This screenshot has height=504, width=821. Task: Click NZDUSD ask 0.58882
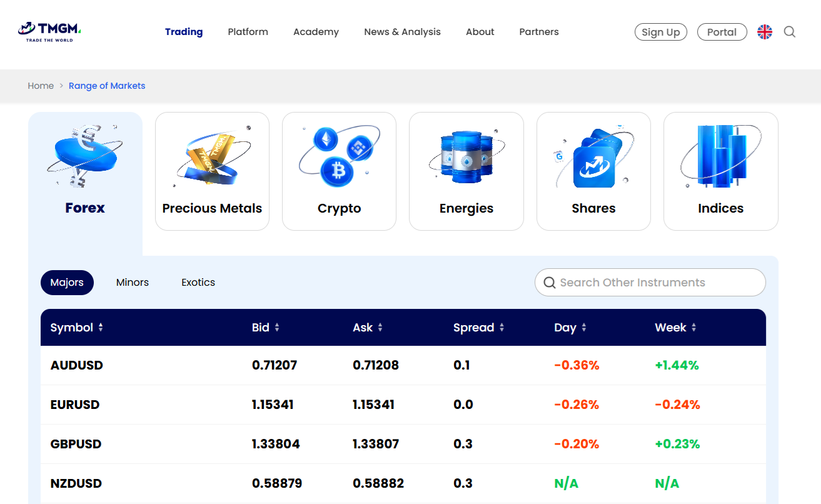378,483
